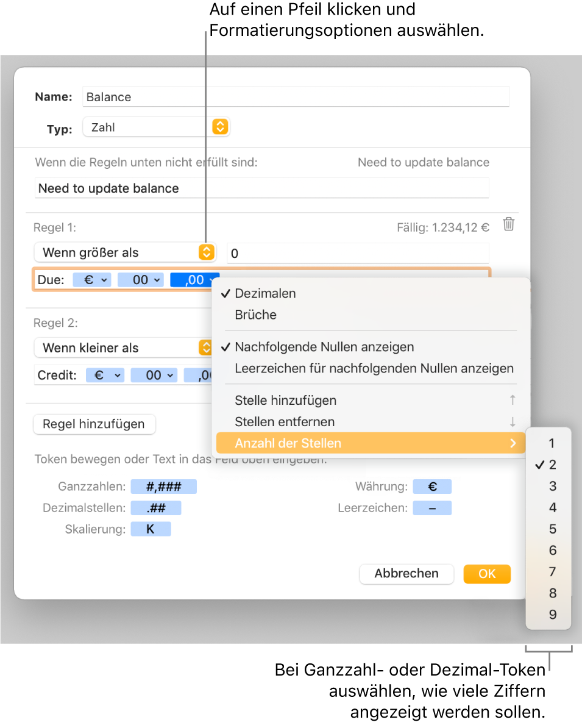Expand the € token arrow in Due row
The height and width of the screenshot is (728, 582).
[x=104, y=280]
